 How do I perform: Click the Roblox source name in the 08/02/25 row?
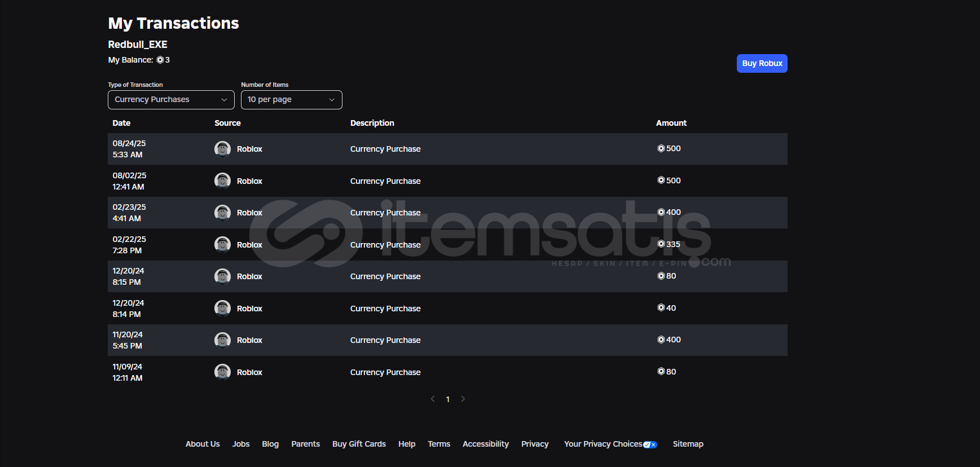pyautogui.click(x=249, y=181)
